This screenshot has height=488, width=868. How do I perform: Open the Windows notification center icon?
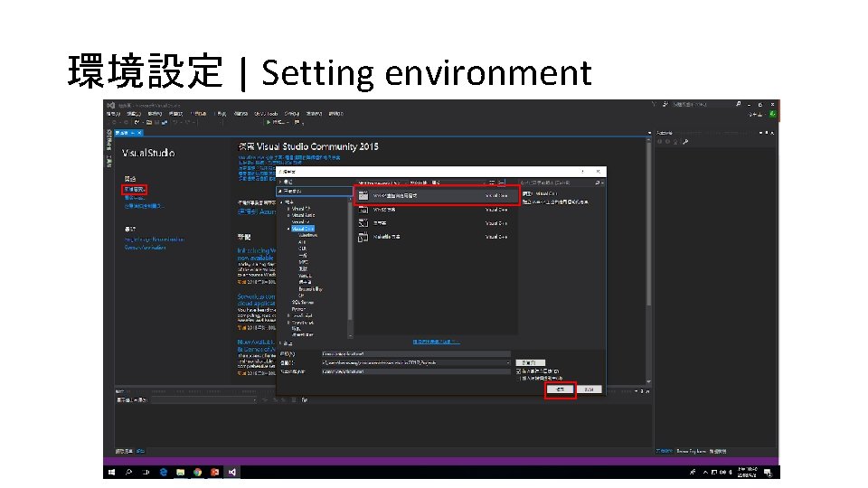(x=768, y=472)
